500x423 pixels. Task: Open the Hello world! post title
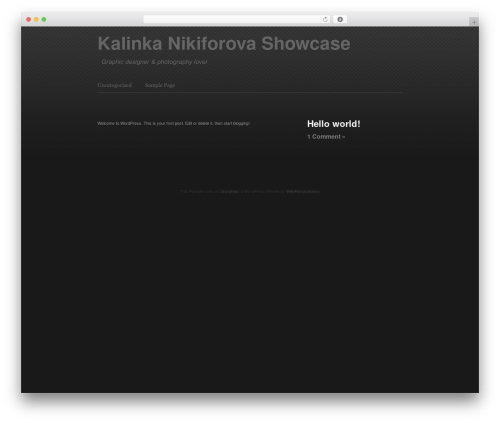tap(334, 124)
